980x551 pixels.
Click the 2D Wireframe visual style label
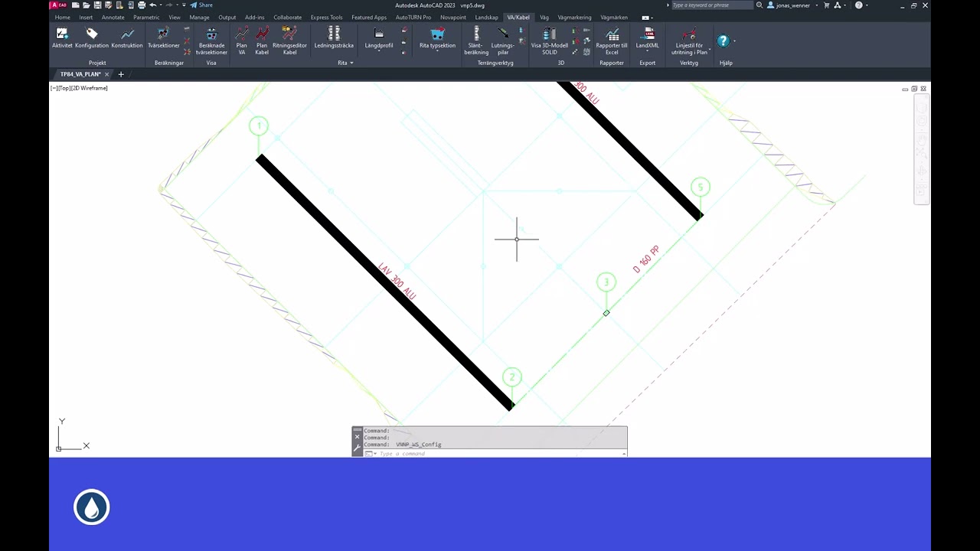[90, 88]
